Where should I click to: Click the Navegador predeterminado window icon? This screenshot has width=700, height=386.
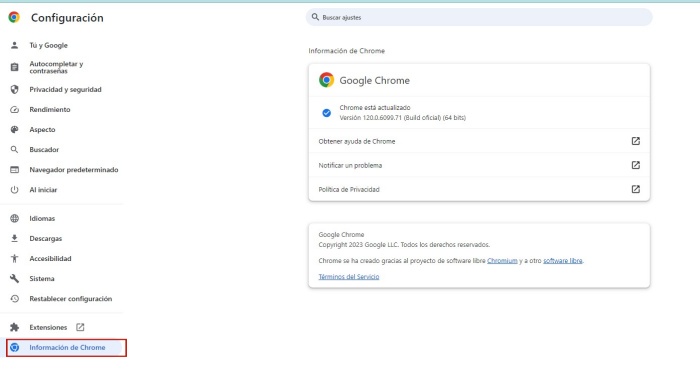[x=15, y=170]
